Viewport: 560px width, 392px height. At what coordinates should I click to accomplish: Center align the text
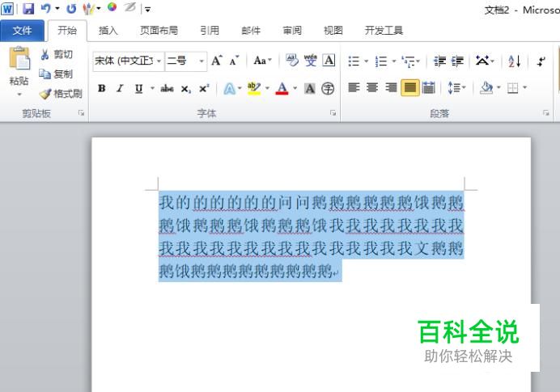tap(372, 88)
